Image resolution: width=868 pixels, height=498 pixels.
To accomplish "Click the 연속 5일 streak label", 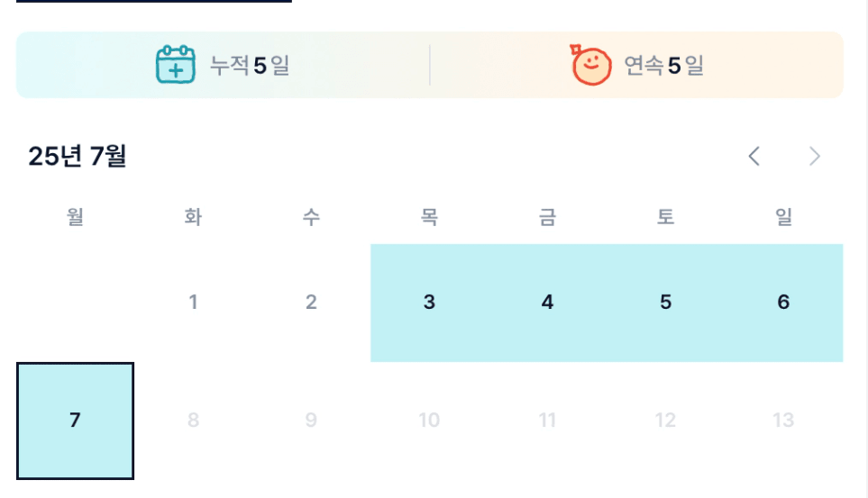I will tap(663, 66).
